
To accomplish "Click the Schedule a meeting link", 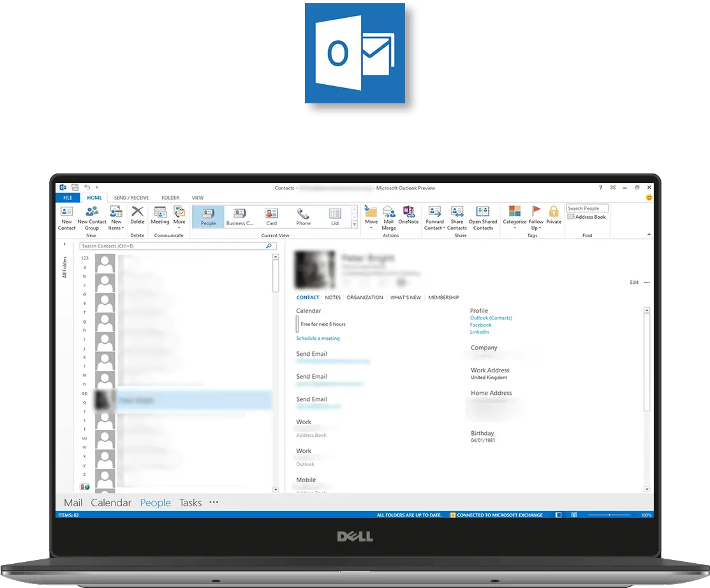I will [x=318, y=338].
